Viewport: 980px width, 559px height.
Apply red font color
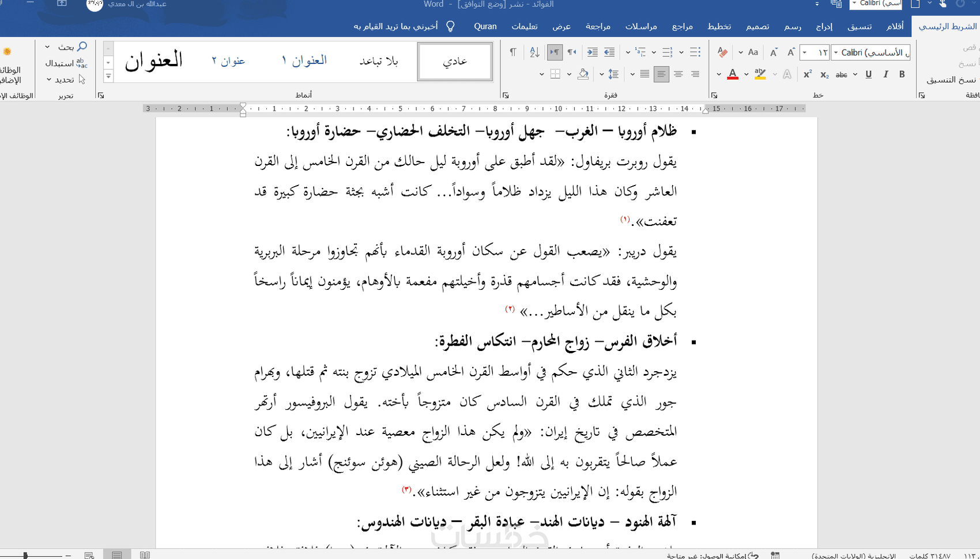(x=733, y=74)
